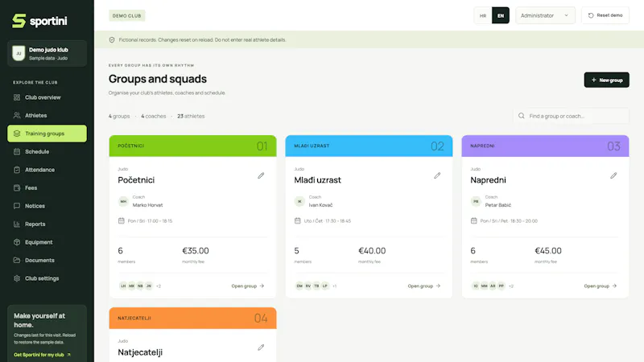The width and height of the screenshot is (644, 362).
Task: Edit Početnici group with pencil icon
Action: [x=261, y=175]
